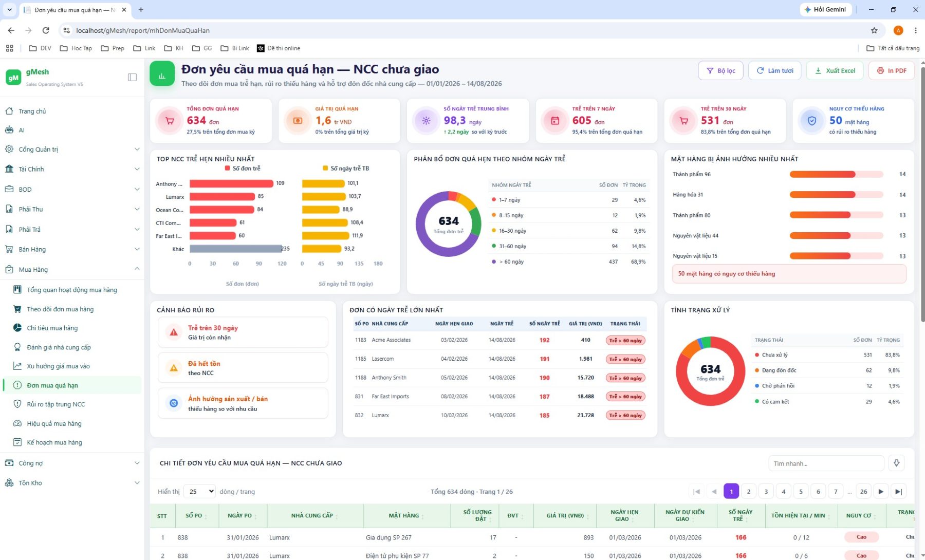Go to next page arrow icon

pyautogui.click(x=881, y=492)
